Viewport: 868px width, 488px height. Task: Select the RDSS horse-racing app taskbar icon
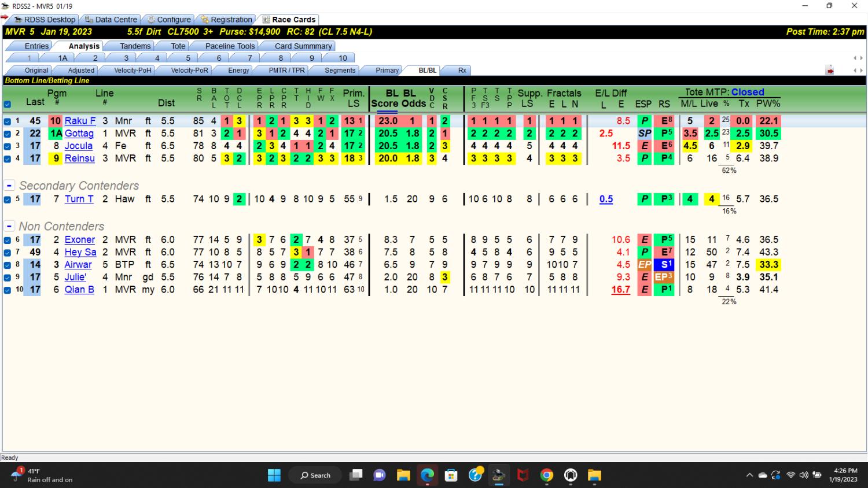pos(499,475)
